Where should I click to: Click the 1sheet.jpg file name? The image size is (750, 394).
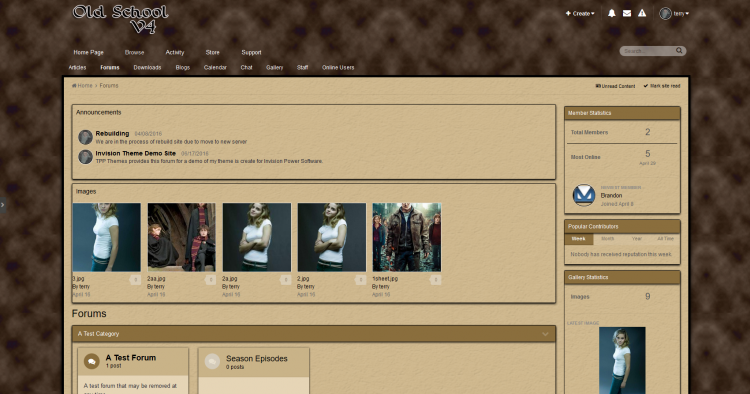click(x=385, y=278)
